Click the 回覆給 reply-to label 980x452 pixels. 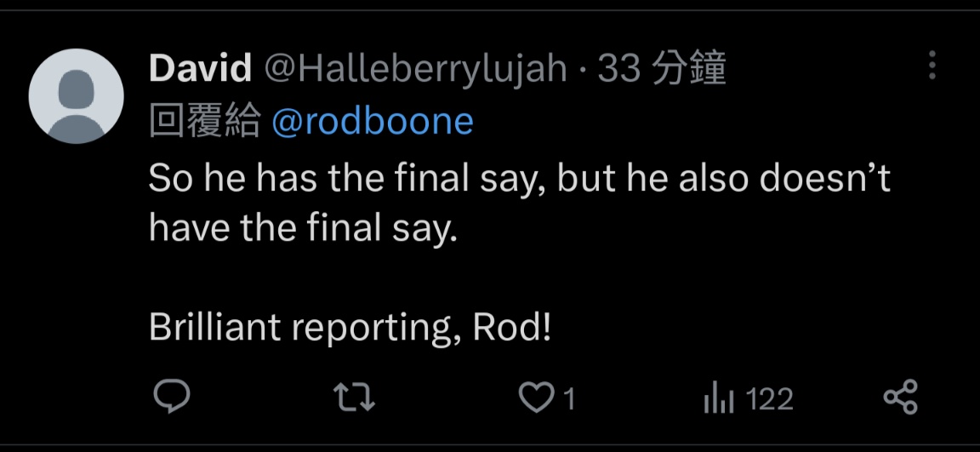[x=204, y=122]
